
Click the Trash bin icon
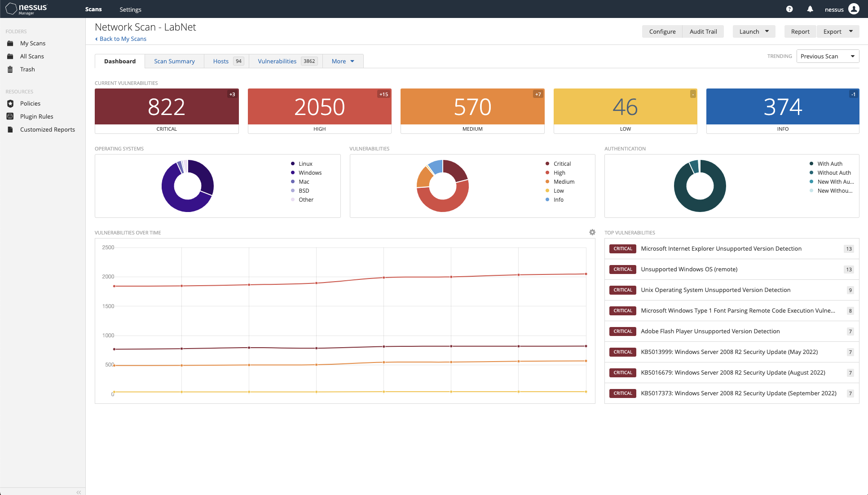pyautogui.click(x=10, y=69)
